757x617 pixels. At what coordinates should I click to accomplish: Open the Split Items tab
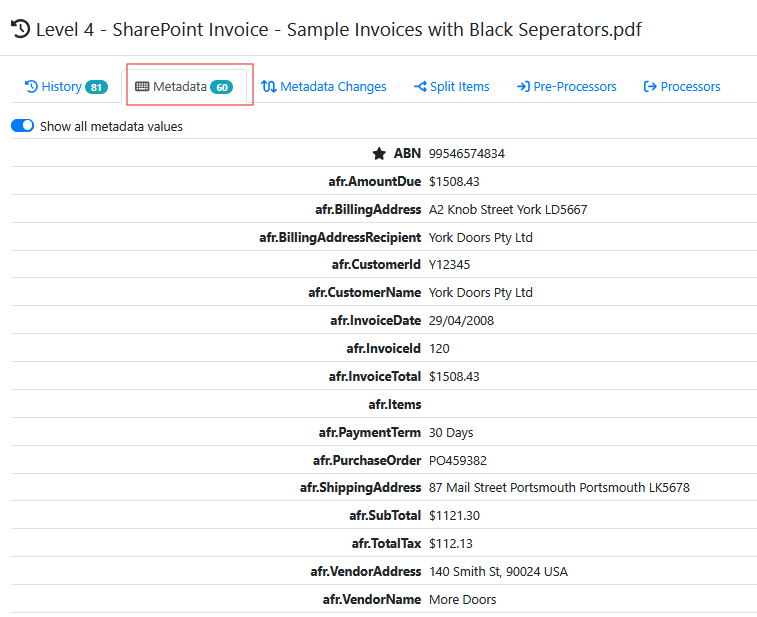459,87
